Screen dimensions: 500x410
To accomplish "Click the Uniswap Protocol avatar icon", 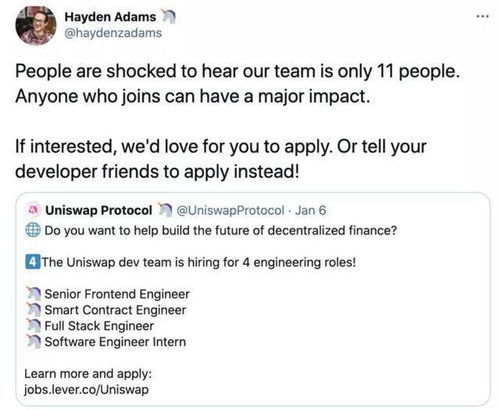I will coord(33,210).
